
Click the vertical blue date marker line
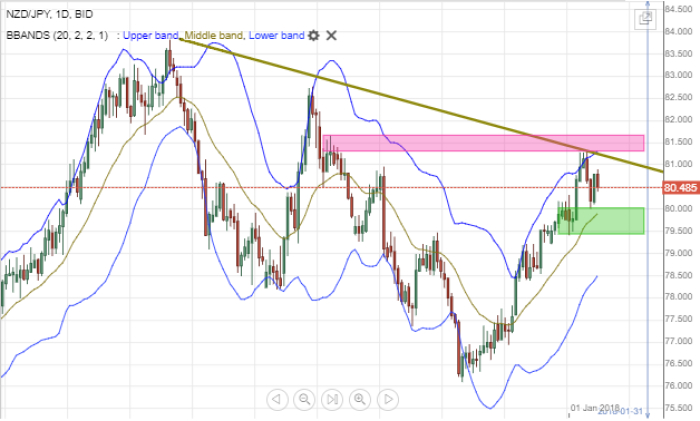click(x=648, y=210)
